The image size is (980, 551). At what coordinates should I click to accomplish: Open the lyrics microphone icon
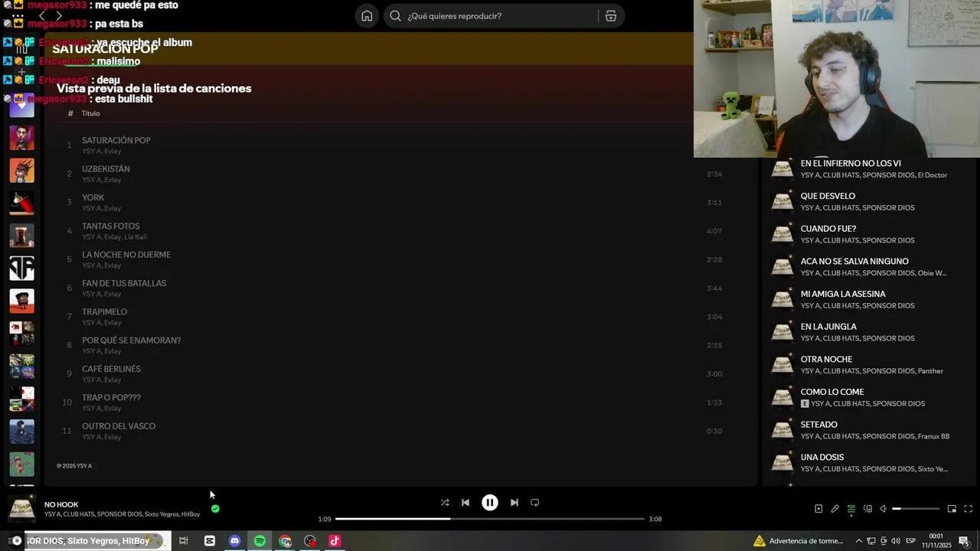click(835, 509)
